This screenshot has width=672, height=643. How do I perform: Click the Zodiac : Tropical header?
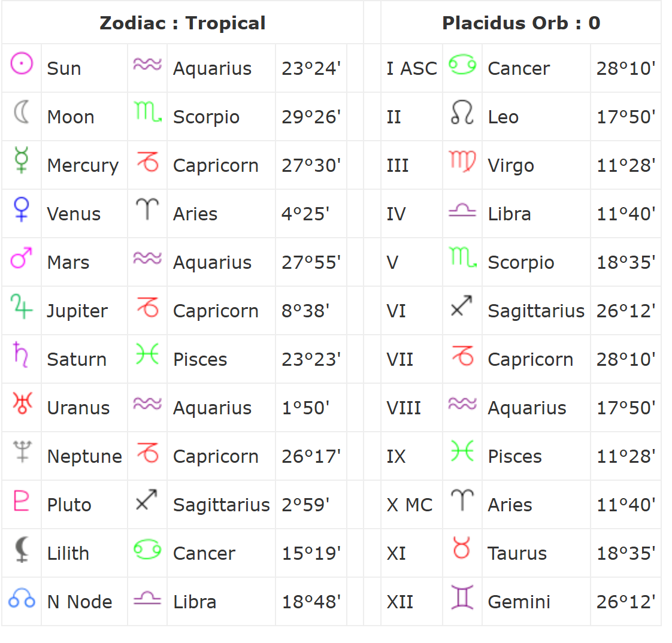pyautogui.click(x=183, y=23)
